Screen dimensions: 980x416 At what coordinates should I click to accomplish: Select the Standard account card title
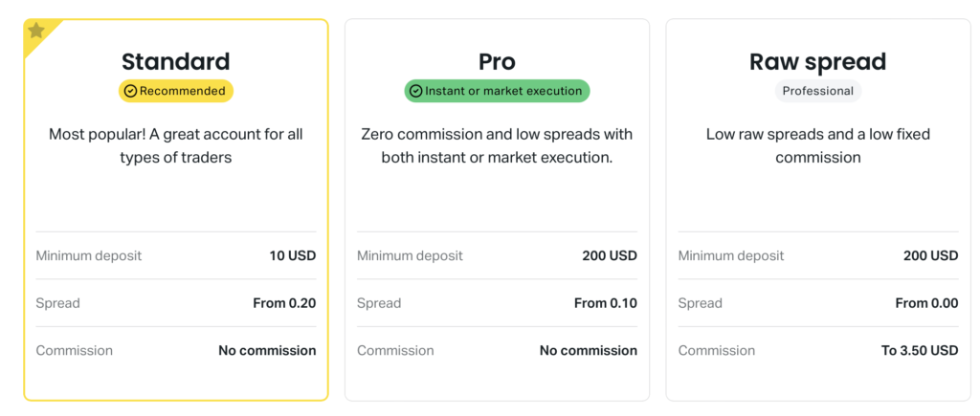coord(176,62)
